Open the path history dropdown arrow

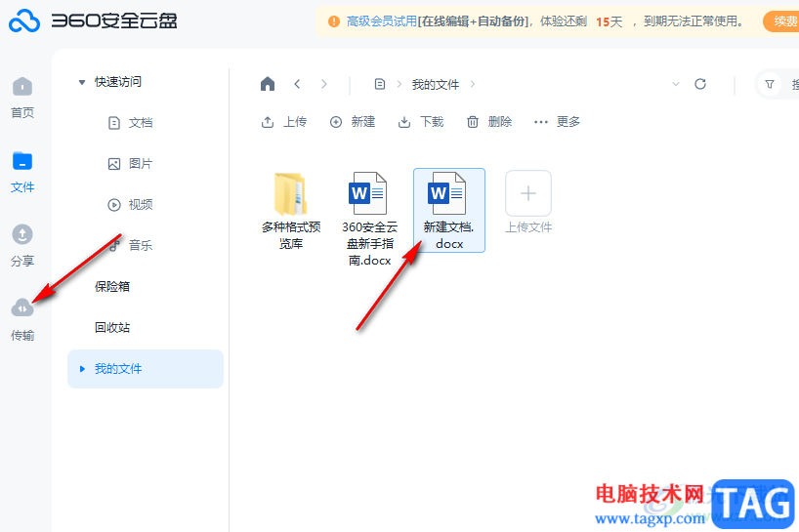point(676,84)
